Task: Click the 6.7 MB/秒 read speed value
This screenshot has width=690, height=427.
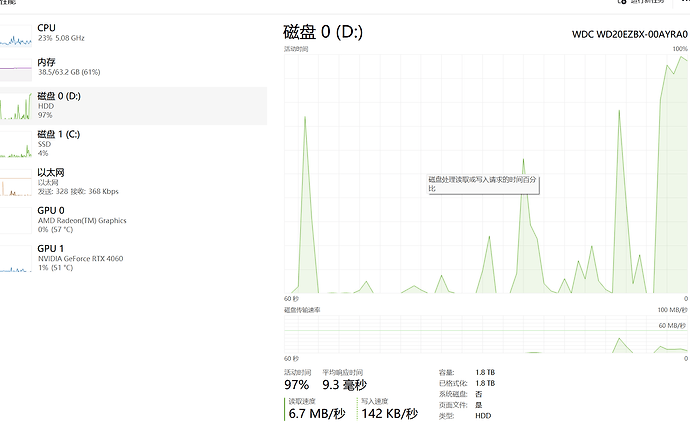Action: pos(317,414)
